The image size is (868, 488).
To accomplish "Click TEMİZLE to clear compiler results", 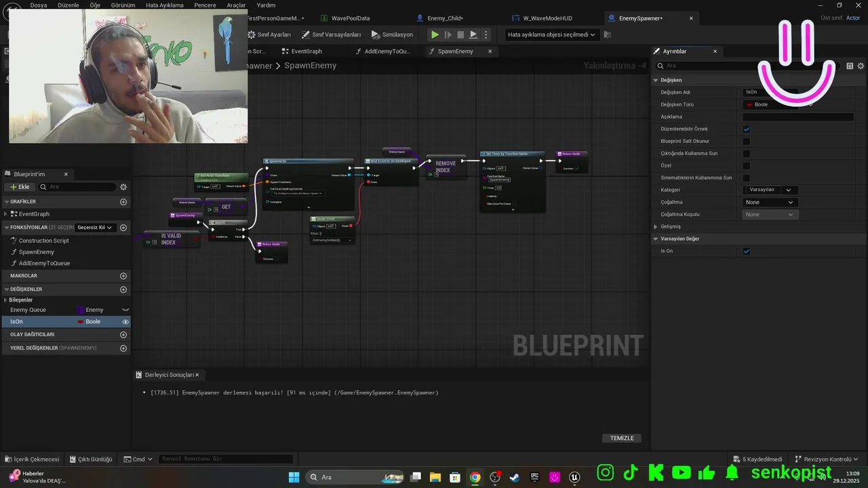I will [622, 438].
